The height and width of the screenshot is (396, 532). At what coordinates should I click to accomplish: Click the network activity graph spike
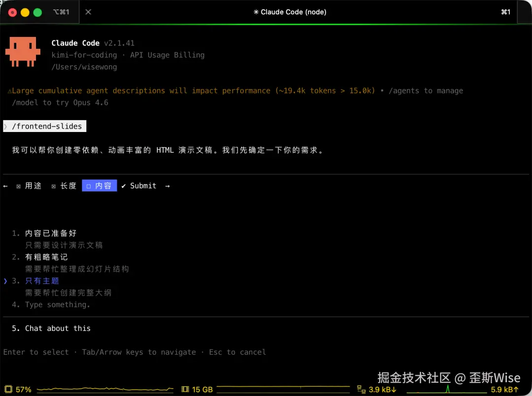(447, 389)
